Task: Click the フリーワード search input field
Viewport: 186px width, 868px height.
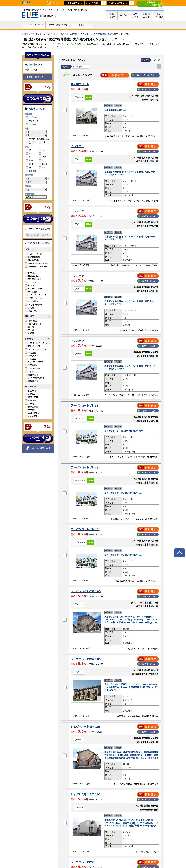Action: pyautogui.click(x=38, y=235)
